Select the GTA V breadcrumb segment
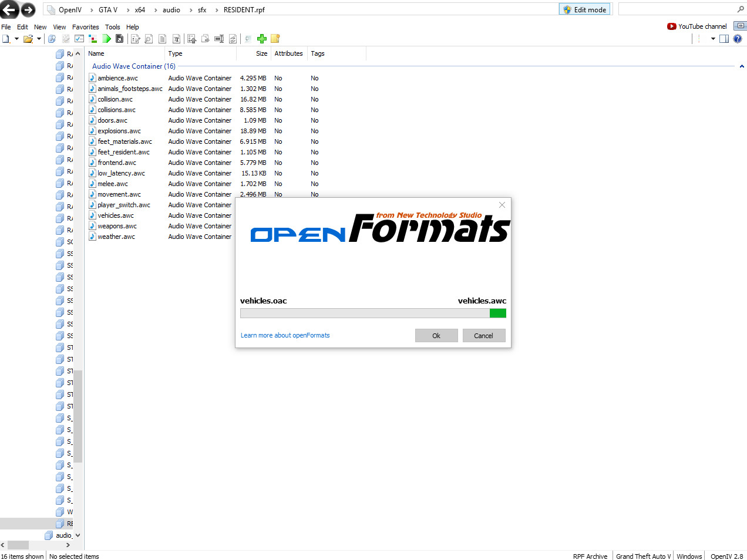 pos(108,10)
